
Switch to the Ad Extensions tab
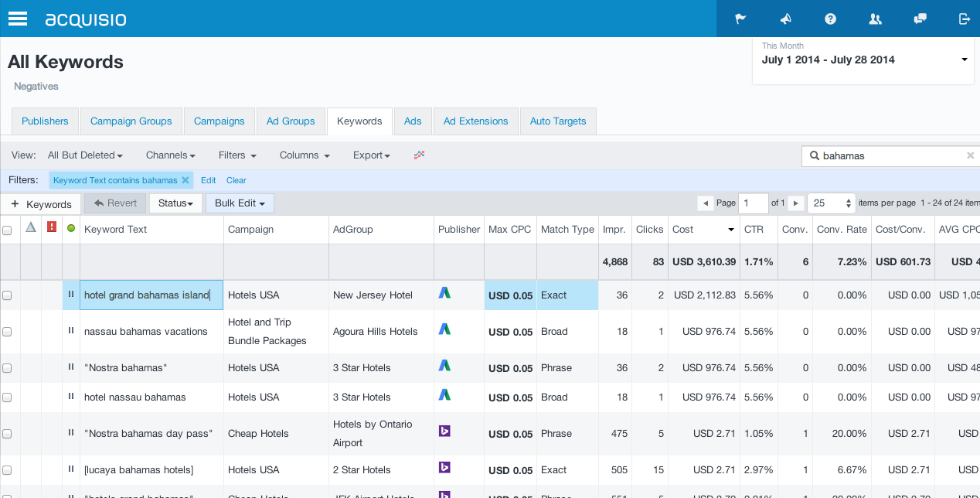pyautogui.click(x=476, y=121)
